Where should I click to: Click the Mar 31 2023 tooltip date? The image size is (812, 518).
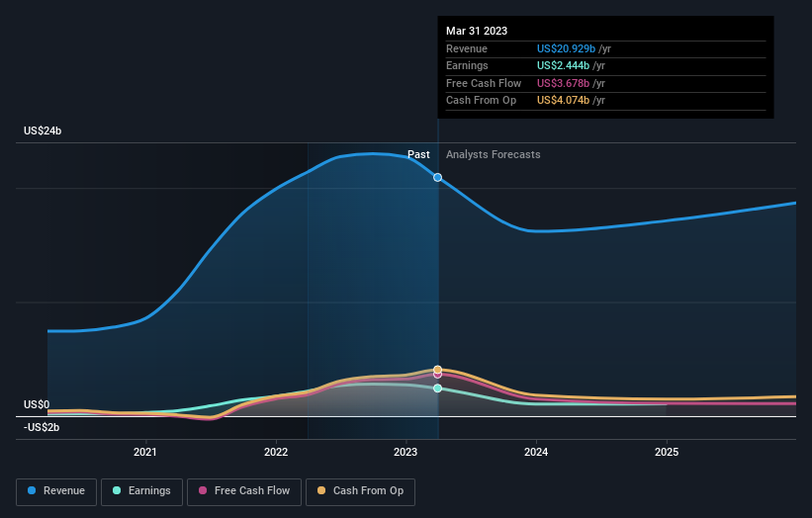tap(477, 31)
